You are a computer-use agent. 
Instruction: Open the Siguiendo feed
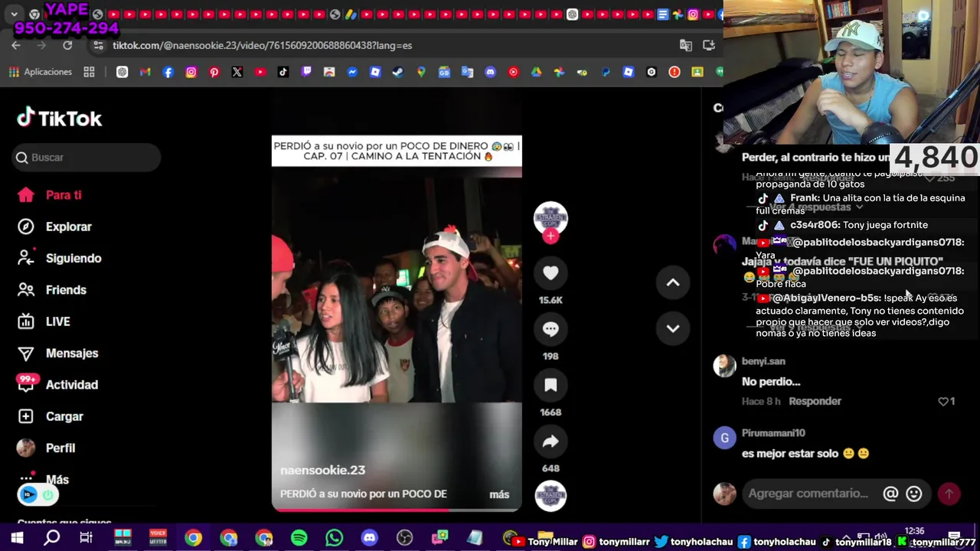click(73, 258)
